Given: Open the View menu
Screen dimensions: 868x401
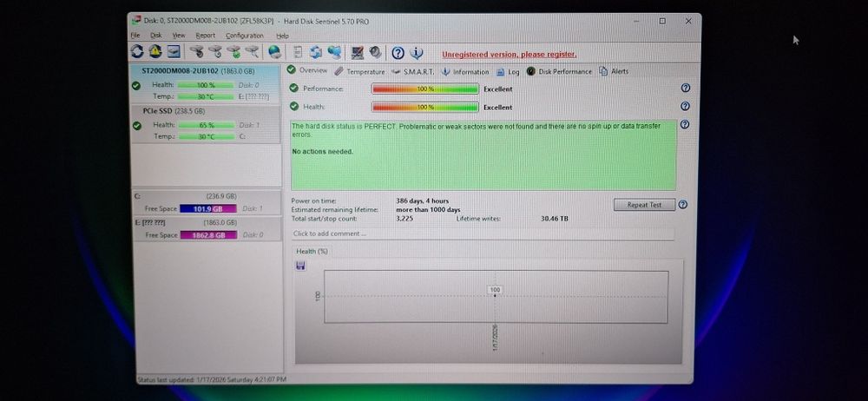Looking at the screenshot, I should pyautogui.click(x=178, y=36).
